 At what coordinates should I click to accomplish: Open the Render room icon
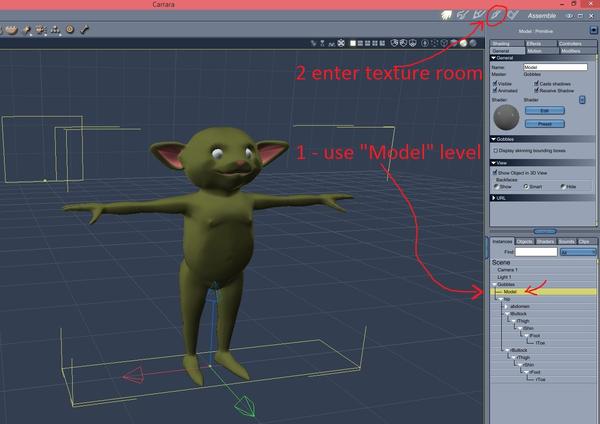click(513, 15)
